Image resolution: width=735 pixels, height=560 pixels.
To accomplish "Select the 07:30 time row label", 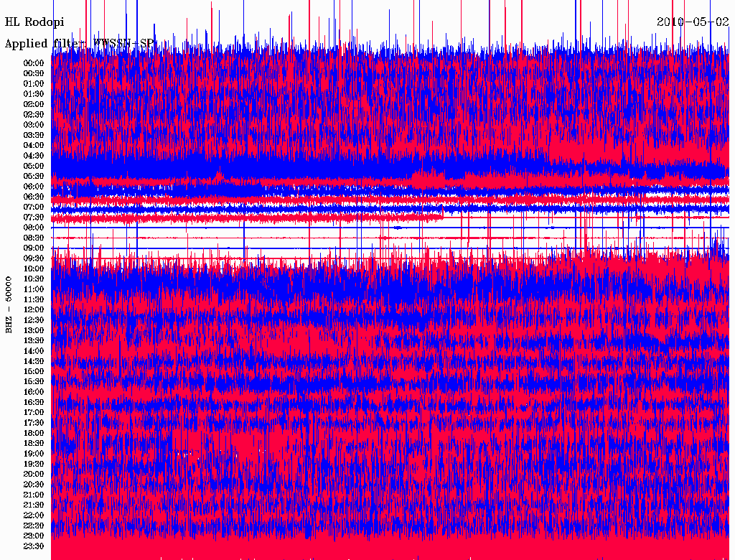I will [34, 217].
